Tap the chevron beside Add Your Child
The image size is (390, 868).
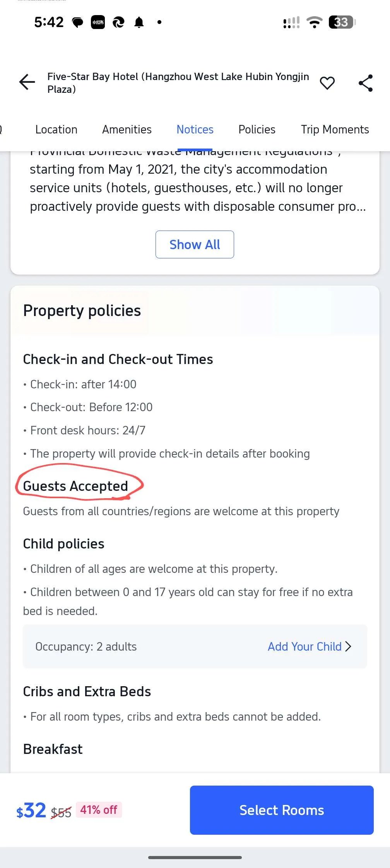point(348,646)
